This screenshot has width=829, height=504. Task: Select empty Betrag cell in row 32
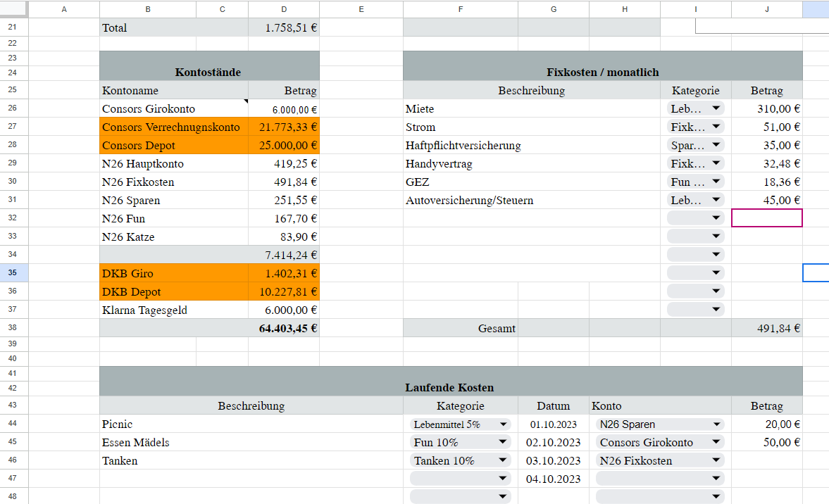[766, 218]
